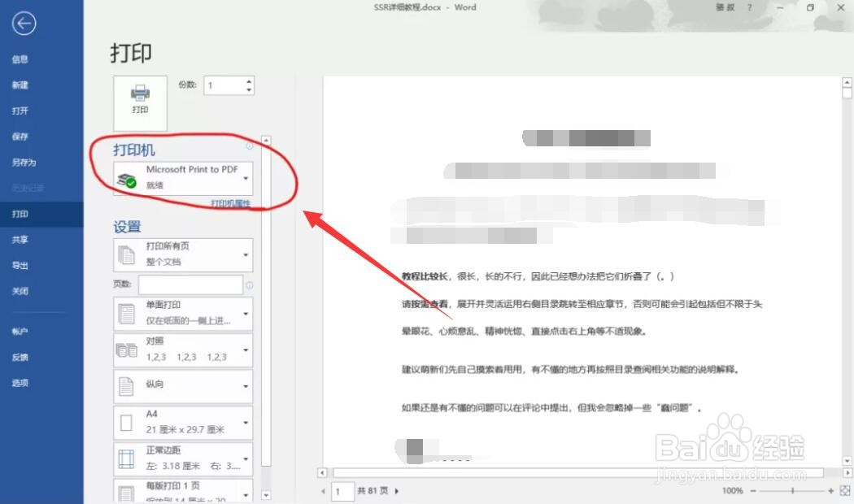The width and height of the screenshot is (854, 504).
Task: Go back using the circled arrow
Action: click(x=24, y=24)
